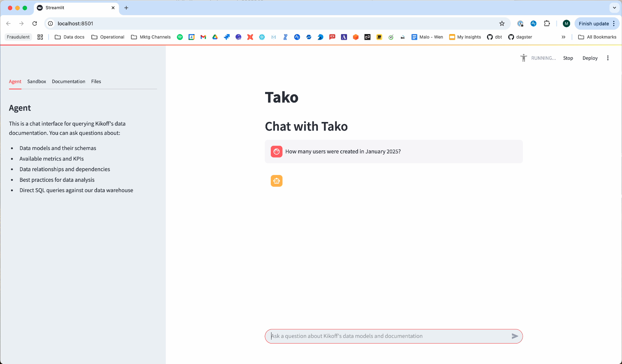Go back using the browser back arrow
622x364 pixels.
(8, 23)
